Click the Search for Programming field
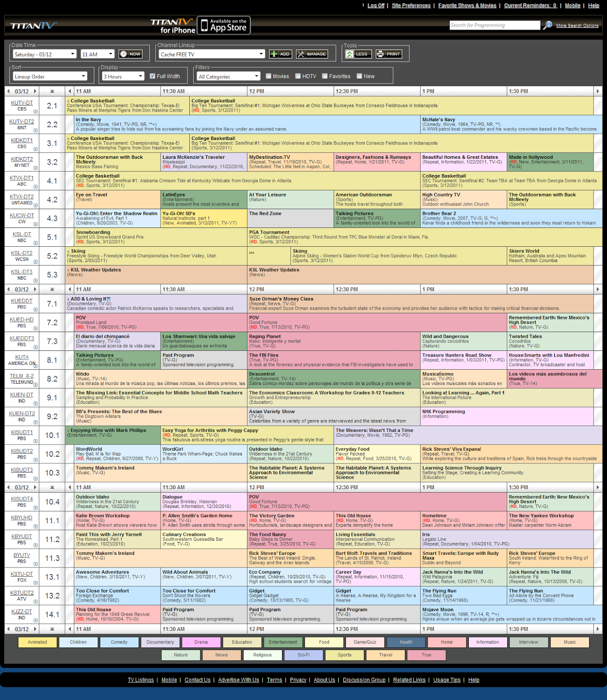Image resolution: width=607 pixels, height=700 pixels. [495, 25]
